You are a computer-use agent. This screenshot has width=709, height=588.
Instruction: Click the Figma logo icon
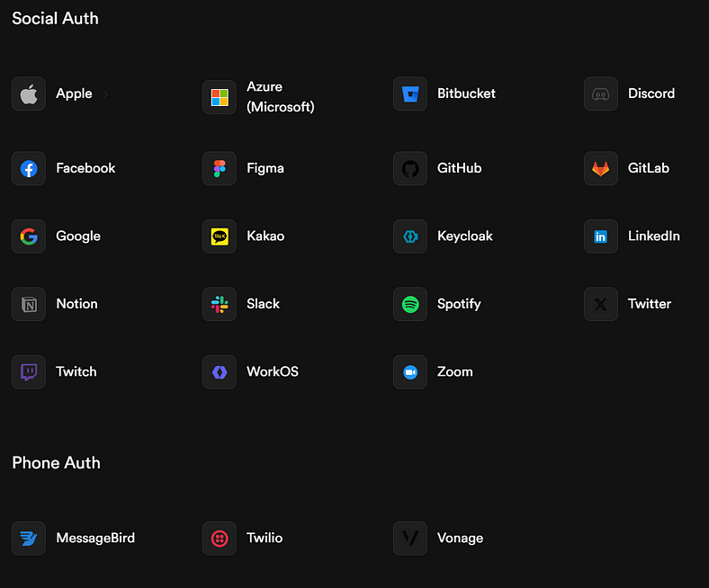tap(220, 169)
